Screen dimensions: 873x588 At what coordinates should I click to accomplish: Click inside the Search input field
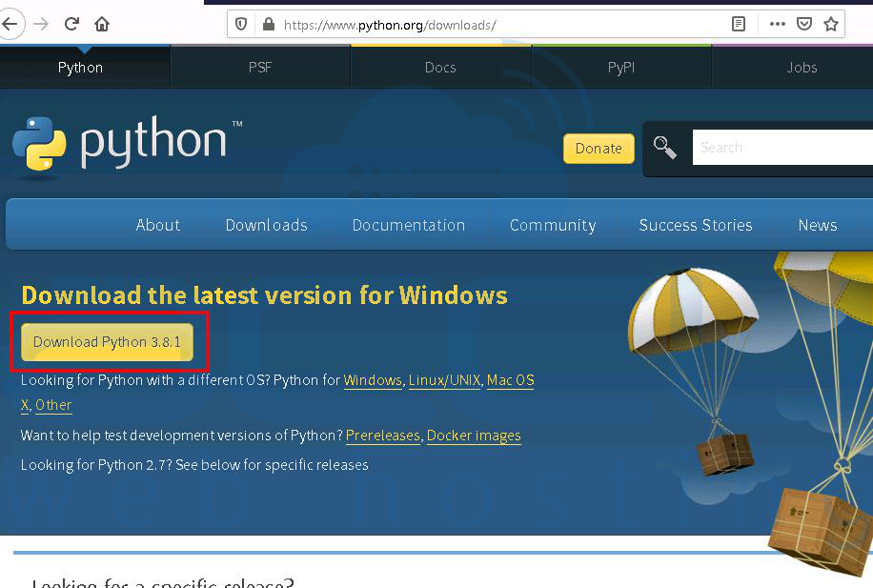point(782,147)
